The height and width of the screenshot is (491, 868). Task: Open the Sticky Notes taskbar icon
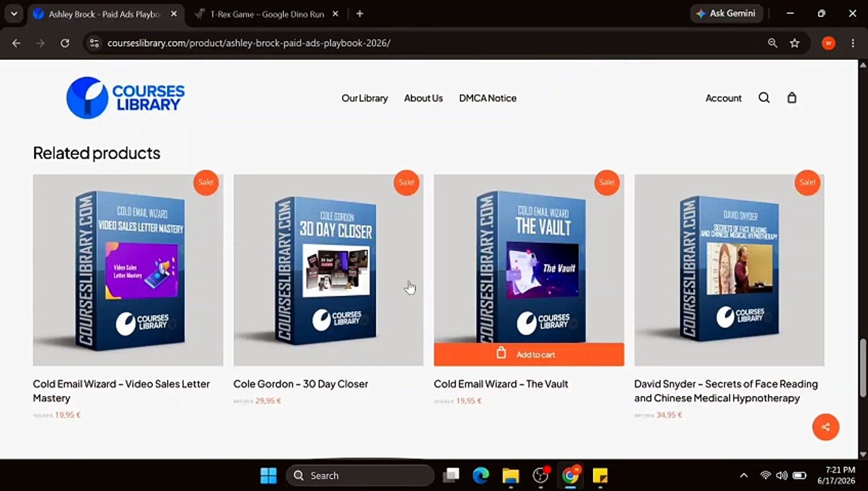coord(600,475)
